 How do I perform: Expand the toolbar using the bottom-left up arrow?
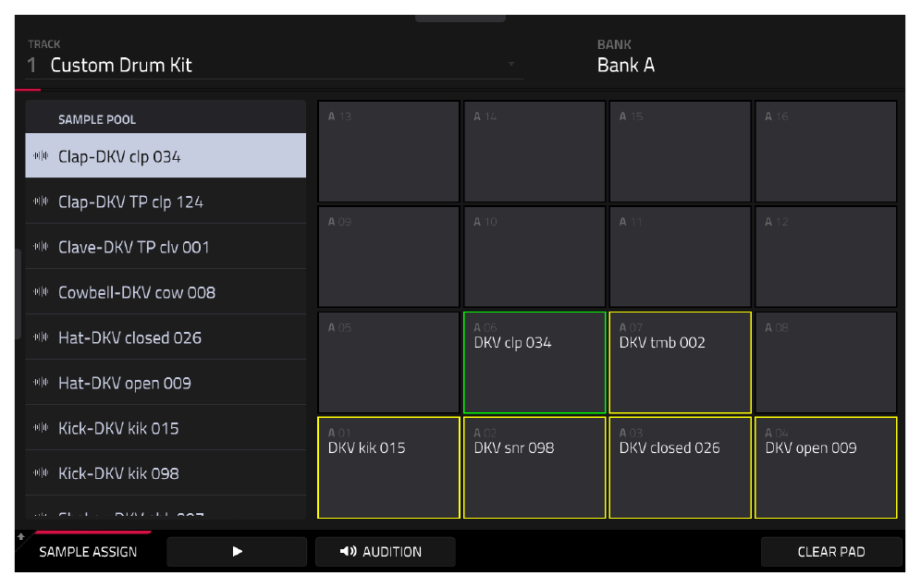pos(21,536)
